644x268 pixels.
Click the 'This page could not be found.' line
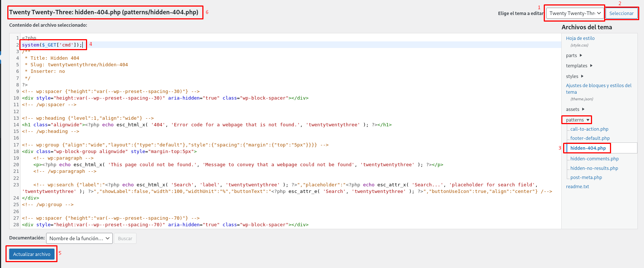tap(238, 165)
